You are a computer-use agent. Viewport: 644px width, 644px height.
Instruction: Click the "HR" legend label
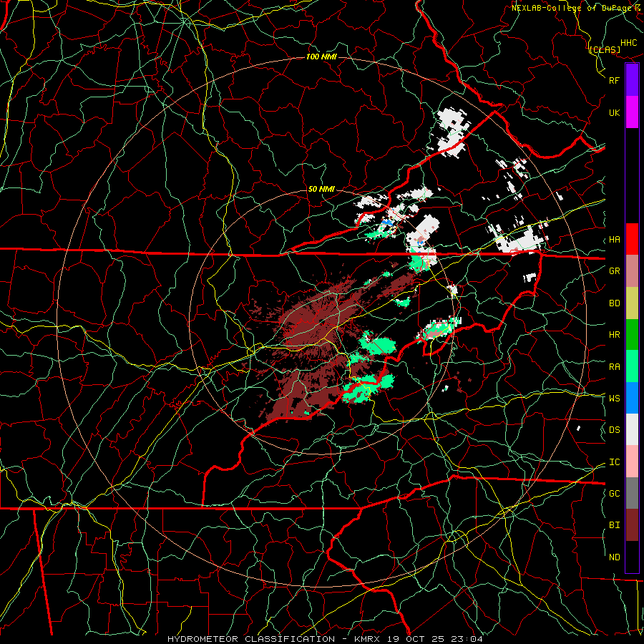point(614,335)
